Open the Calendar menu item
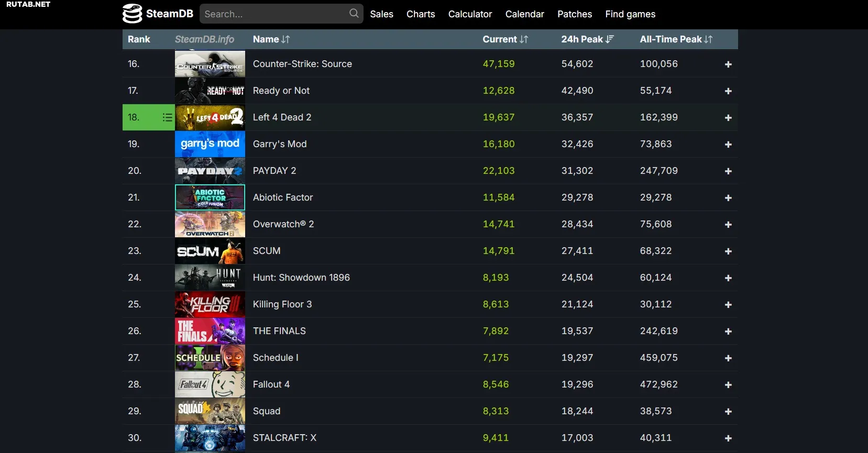Image resolution: width=868 pixels, height=453 pixels. click(524, 14)
